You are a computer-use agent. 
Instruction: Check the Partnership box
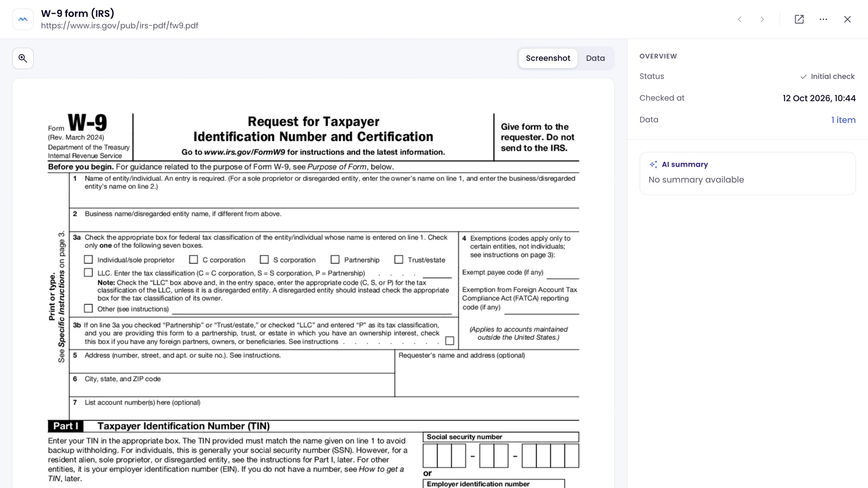335,259
